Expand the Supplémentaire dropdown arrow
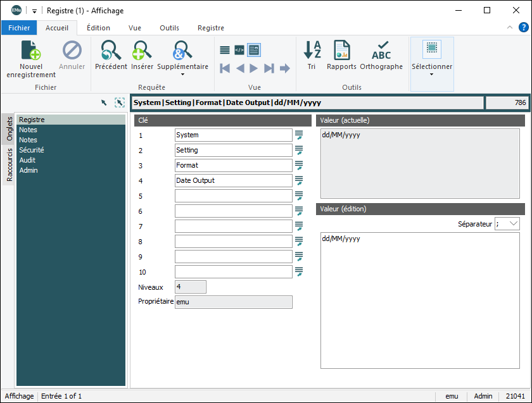Screen dimensions: 532x403 coord(182,75)
